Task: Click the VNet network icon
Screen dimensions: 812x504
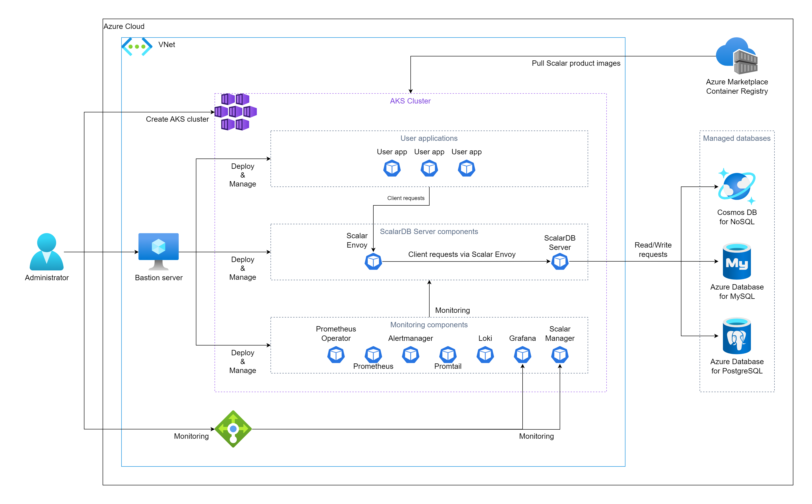Action: pos(137,47)
